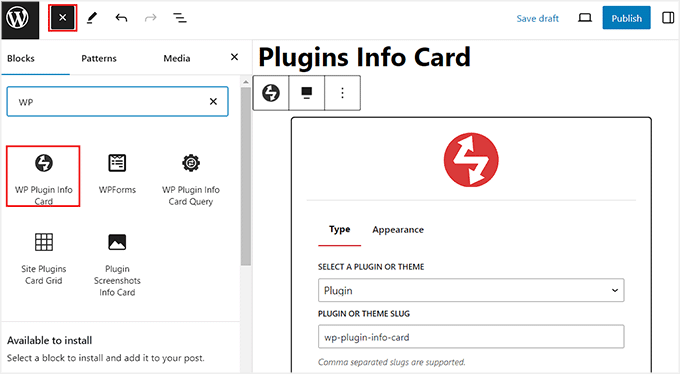Click the plugin or theme slug field

tap(471, 337)
